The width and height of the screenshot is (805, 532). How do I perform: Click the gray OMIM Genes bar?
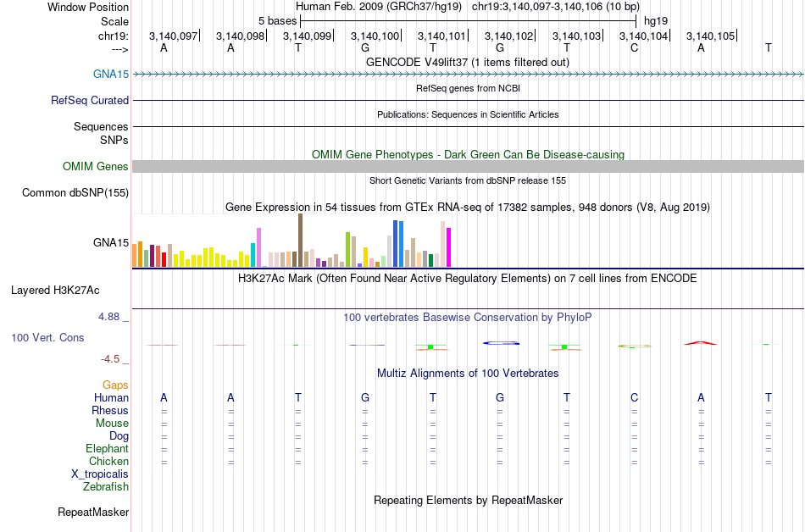click(469, 166)
